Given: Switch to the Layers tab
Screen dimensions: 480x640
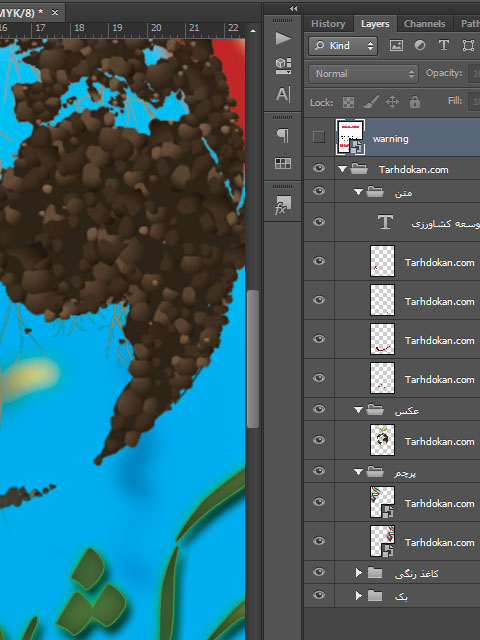Looking at the screenshot, I should 375,24.
